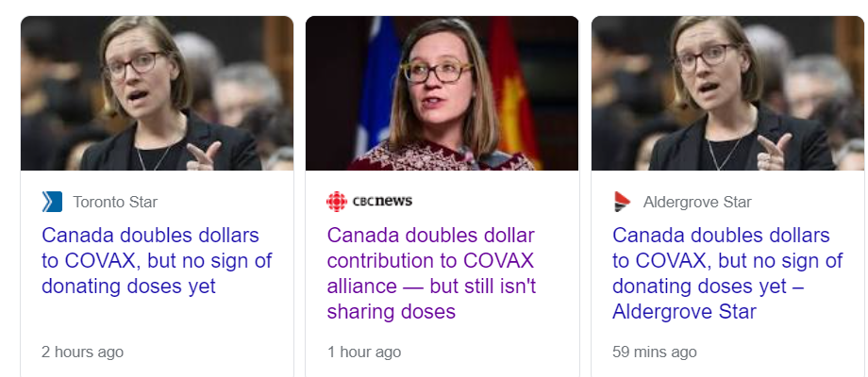Viewport: 868px width, 377px height.
Task: Click the CBC News wordmark text
Action: (382, 202)
